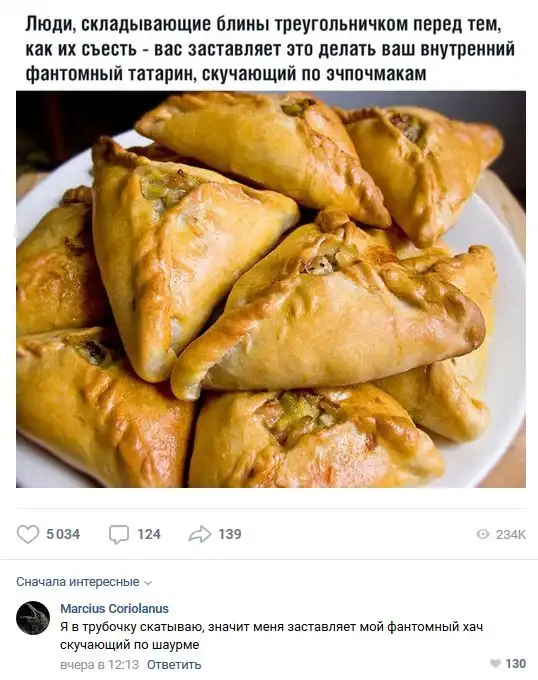Click the chevron next to 'Сначала интересные'

[x=148, y=583]
